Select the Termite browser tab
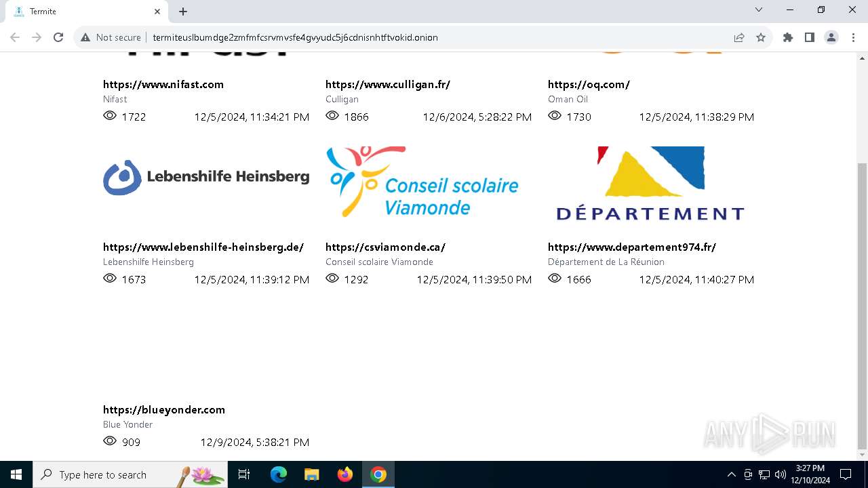Screen dimensions: 868x488 (x=87, y=12)
